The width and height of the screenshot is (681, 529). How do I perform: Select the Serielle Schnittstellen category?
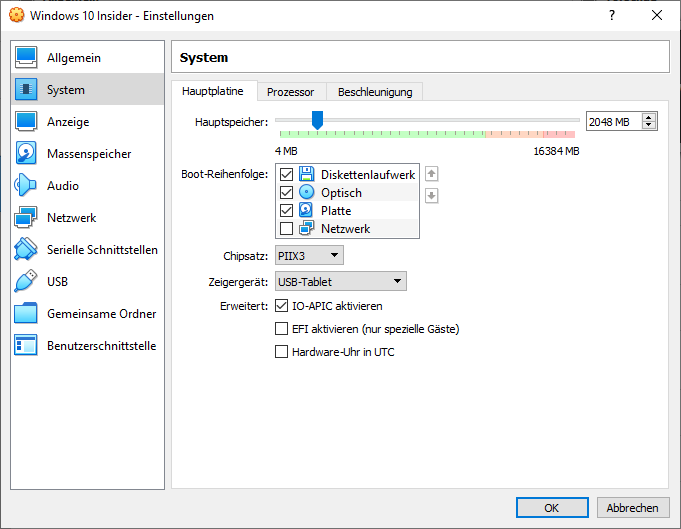(88, 249)
